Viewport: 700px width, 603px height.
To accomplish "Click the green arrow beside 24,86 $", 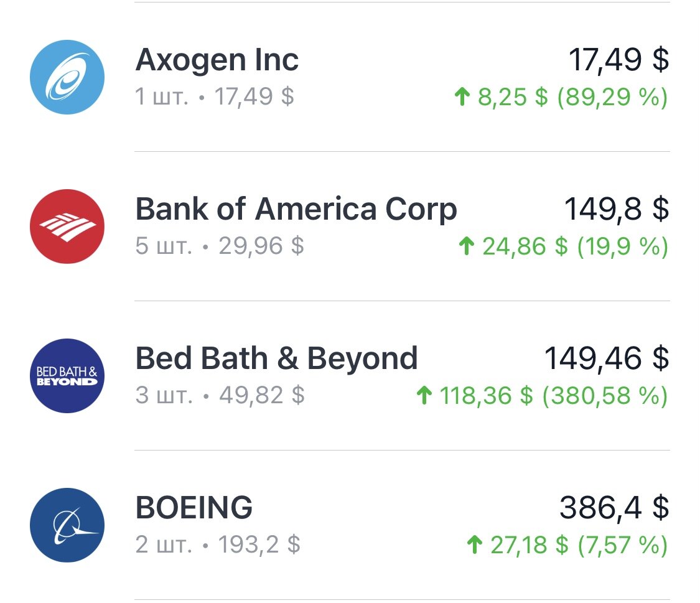I will click(x=466, y=246).
